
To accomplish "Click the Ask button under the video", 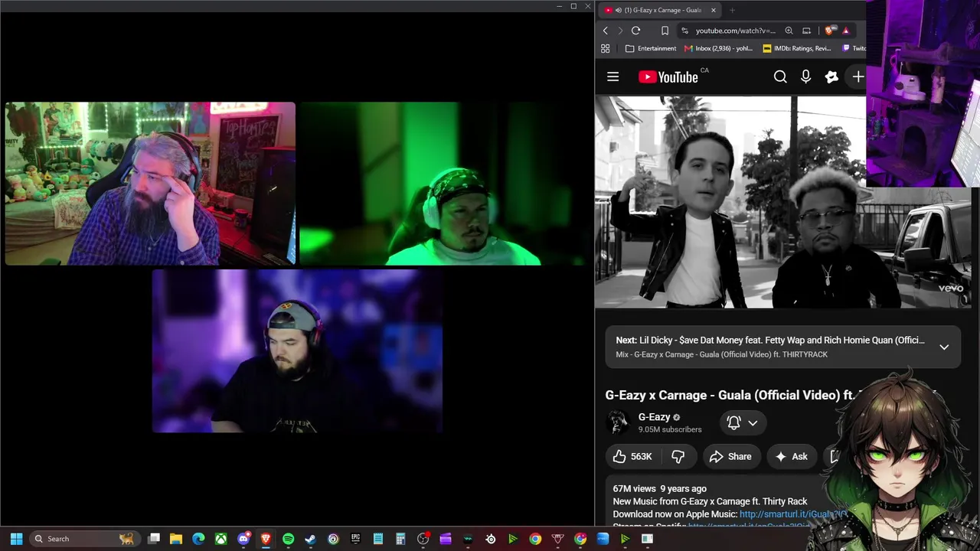I will [x=792, y=456].
